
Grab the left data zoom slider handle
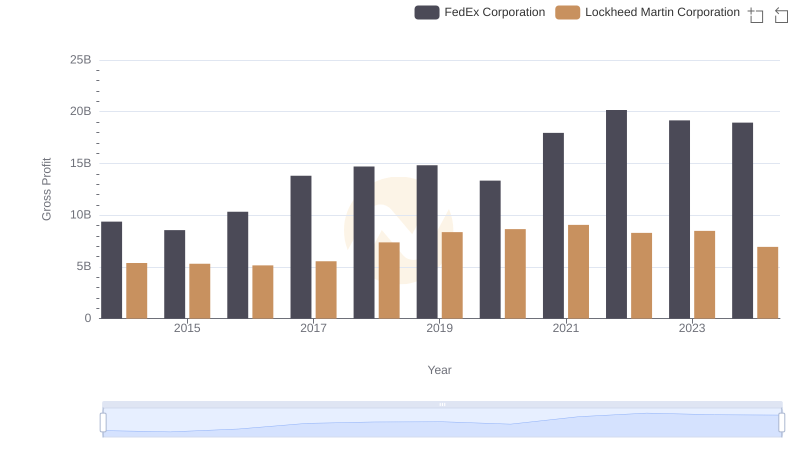click(103, 422)
